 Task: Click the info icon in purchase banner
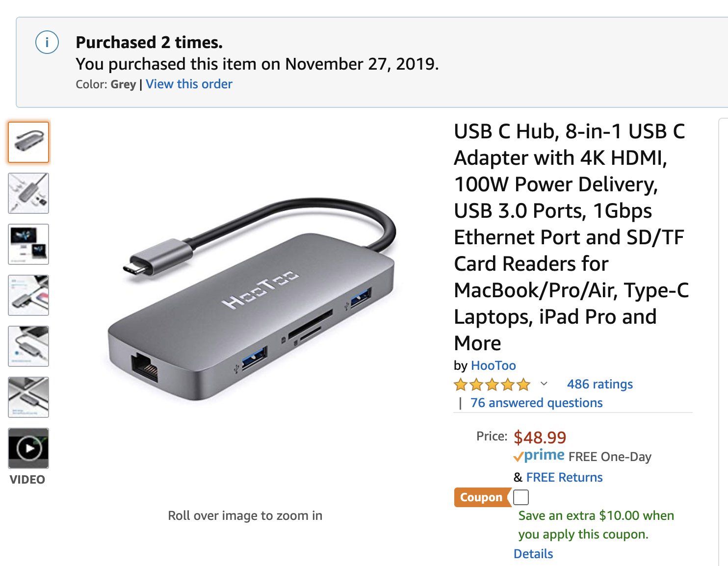(x=47, y=42)
